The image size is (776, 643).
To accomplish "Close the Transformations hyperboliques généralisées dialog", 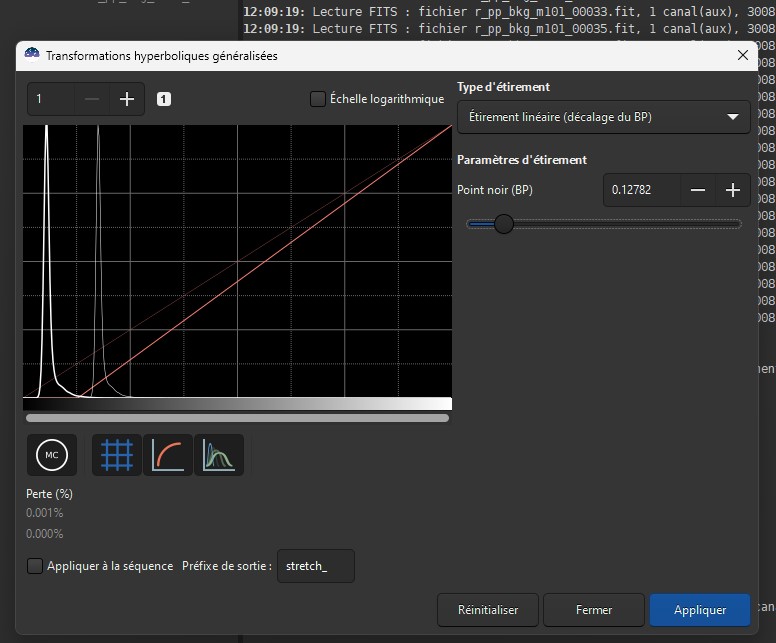I will (x=743, y=56).
